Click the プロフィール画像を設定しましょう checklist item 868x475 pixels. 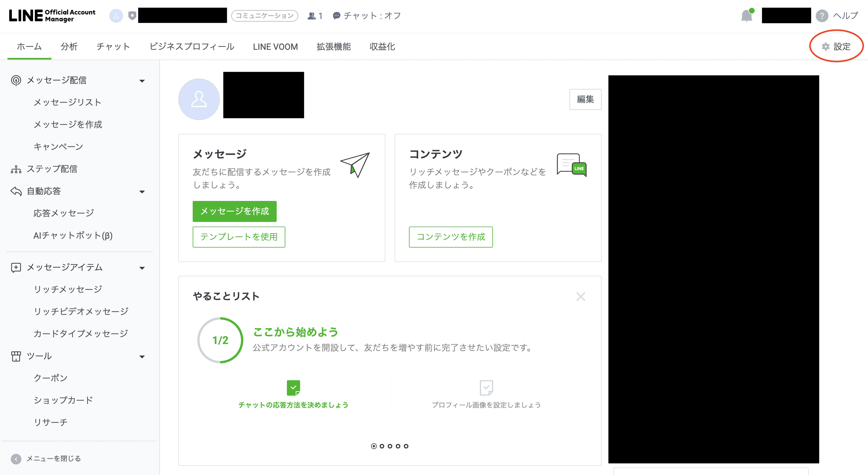click(x=486, y=394)
